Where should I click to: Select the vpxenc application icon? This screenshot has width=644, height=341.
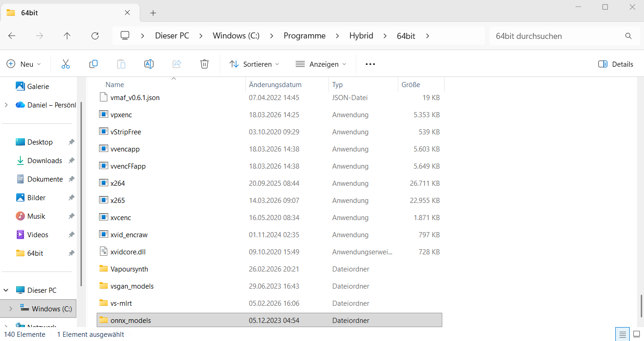[x=104, y=114]
